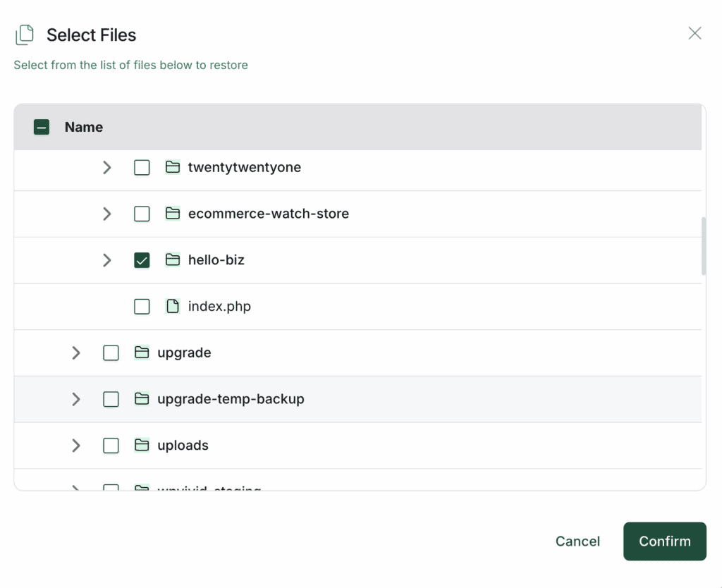Click the Select Files documents icon

click(25, 35)
